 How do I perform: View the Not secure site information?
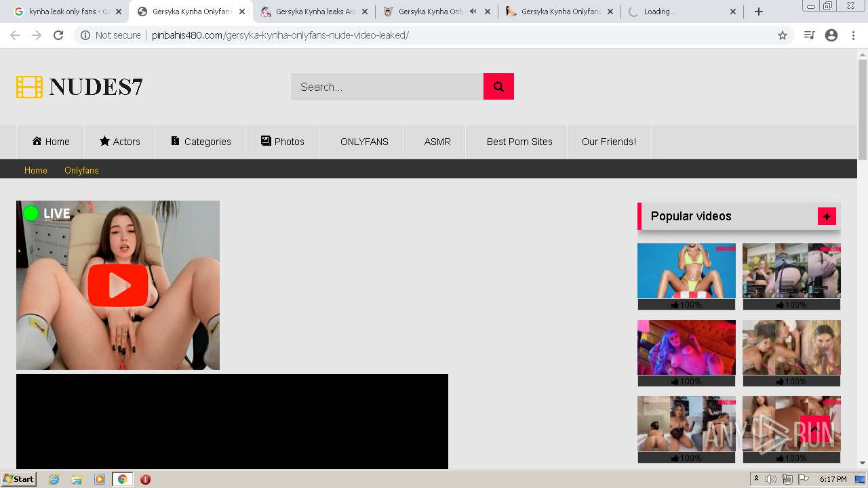tap(111, 35)
